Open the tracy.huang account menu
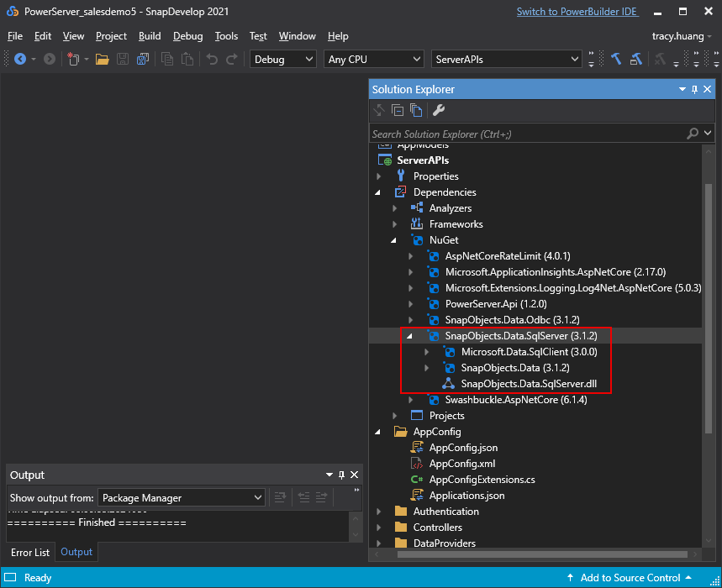Viewport: 722px width, 588px height. (x=682, y=36)
